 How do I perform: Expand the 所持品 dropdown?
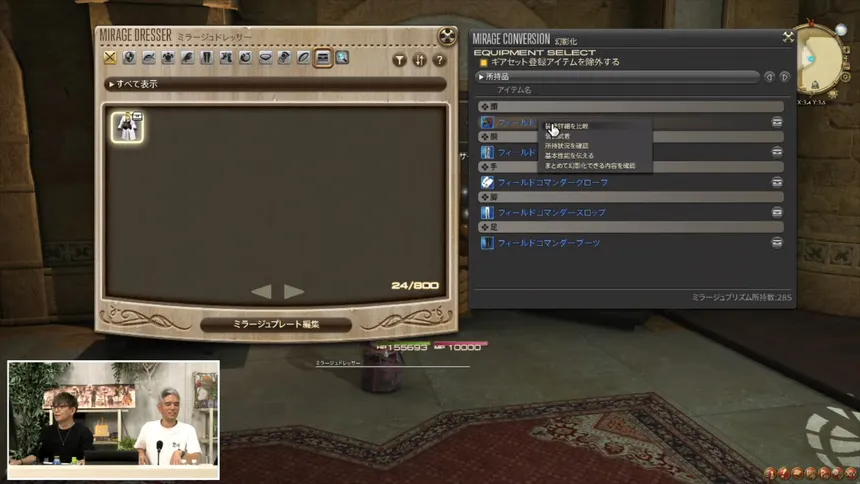pyautogui.click(x=617, y=76)
